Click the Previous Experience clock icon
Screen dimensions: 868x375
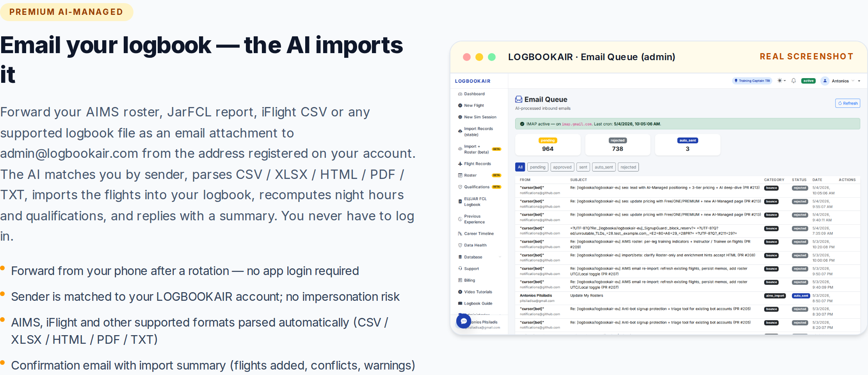coord(460,219)
